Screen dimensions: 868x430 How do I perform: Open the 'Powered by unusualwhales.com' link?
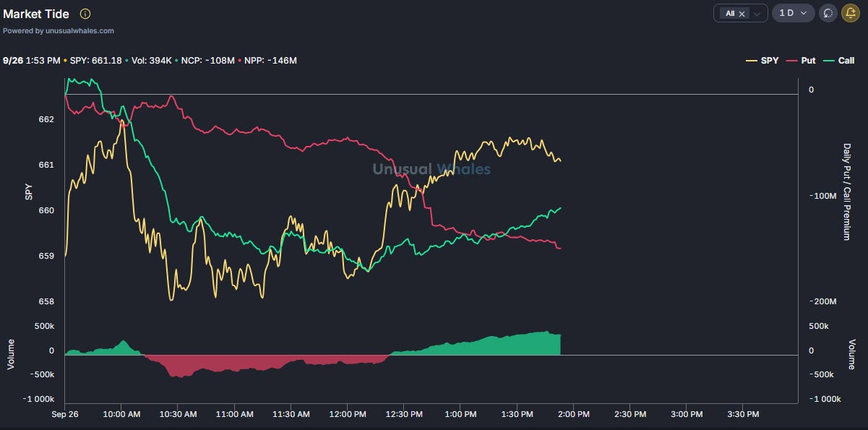coord(59,31)
